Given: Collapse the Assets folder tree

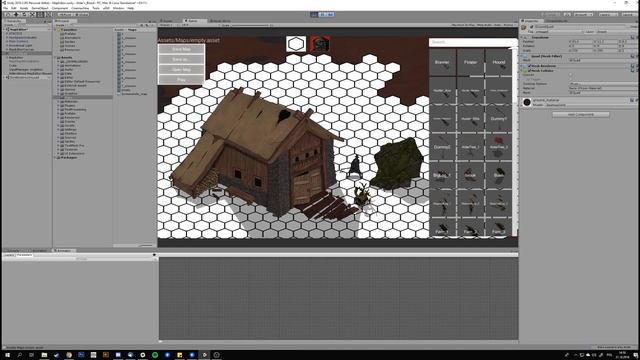Looking at the screenshot, I should pyautogui.click(x=56, y=58).
